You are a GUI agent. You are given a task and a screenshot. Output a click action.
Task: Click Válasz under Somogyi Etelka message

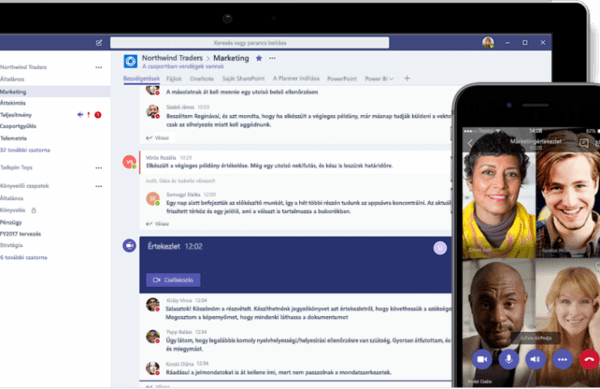(157, 224)
